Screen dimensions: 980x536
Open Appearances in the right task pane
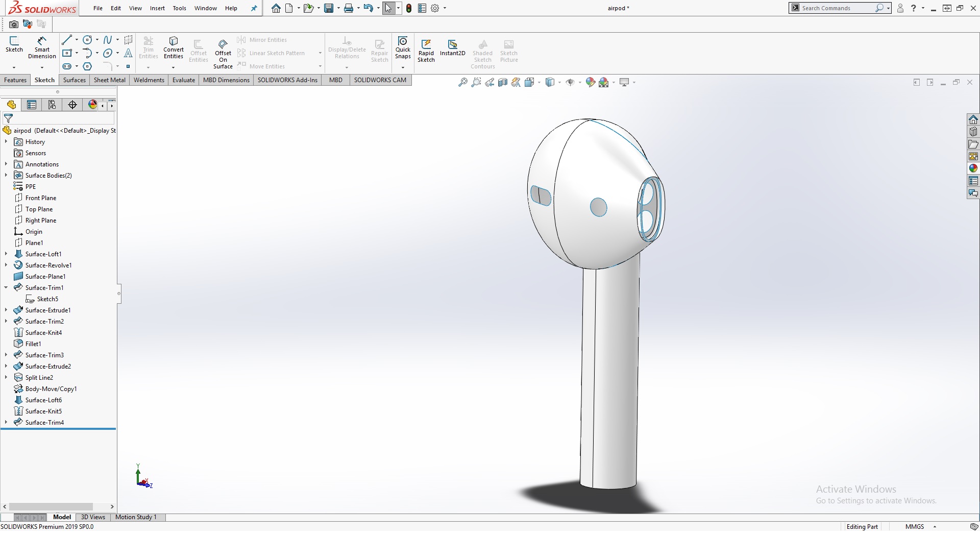973,168
